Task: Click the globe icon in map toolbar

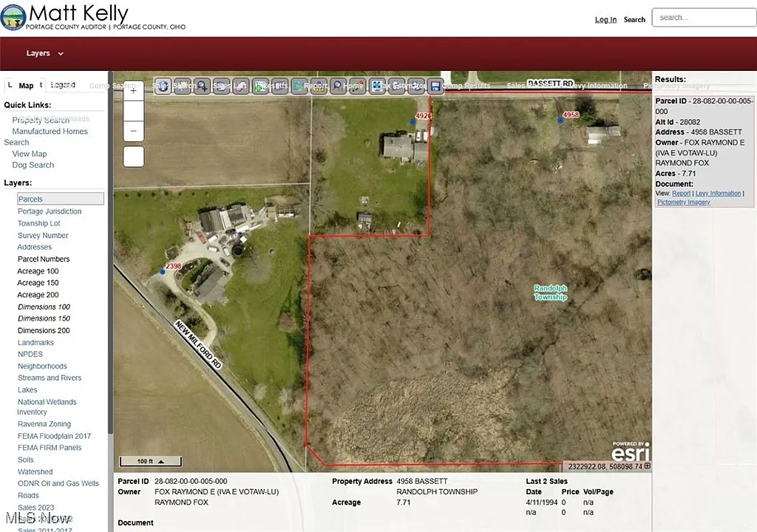Action: click(163, 86)
